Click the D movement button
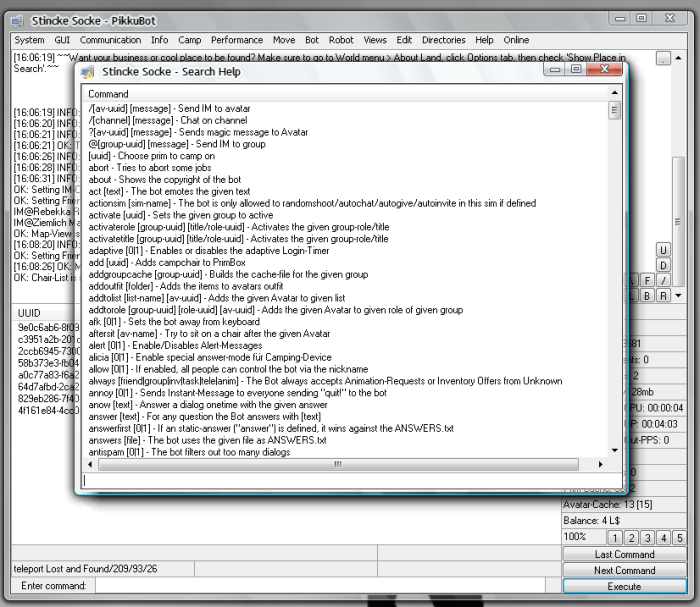Screen dimensions: 700x607 pos(662,265)
